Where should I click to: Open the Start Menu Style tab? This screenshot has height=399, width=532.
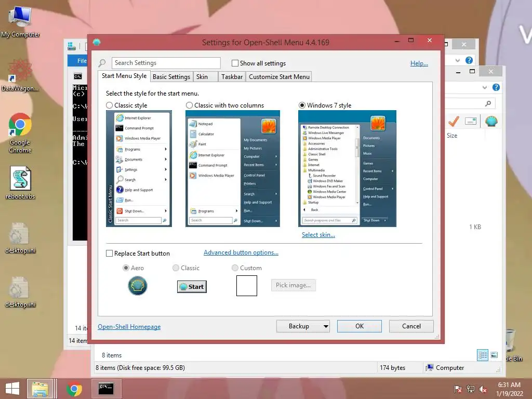124,76
